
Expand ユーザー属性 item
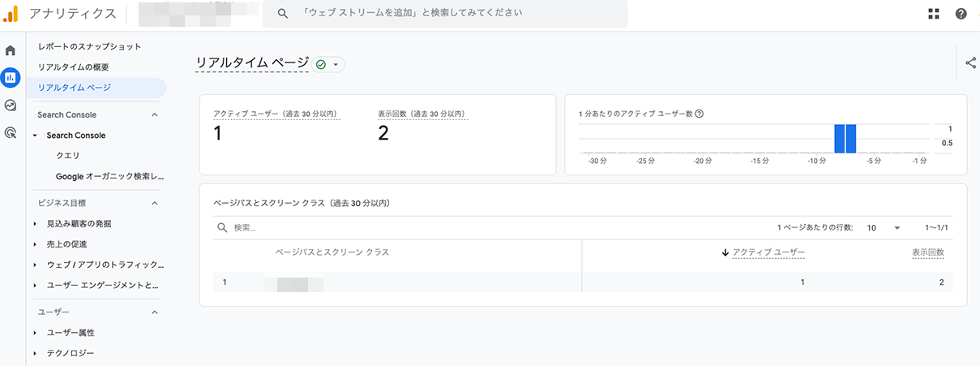[x=35, y=333]
